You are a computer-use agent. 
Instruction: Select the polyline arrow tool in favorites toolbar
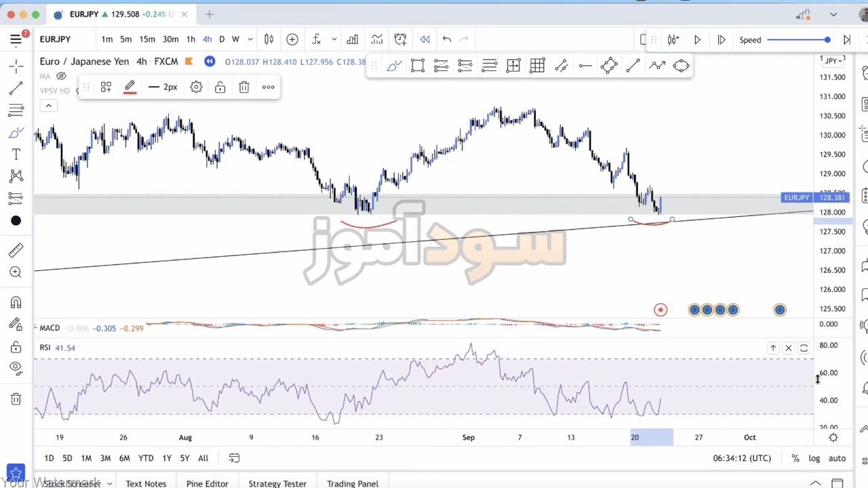point(657,66)
